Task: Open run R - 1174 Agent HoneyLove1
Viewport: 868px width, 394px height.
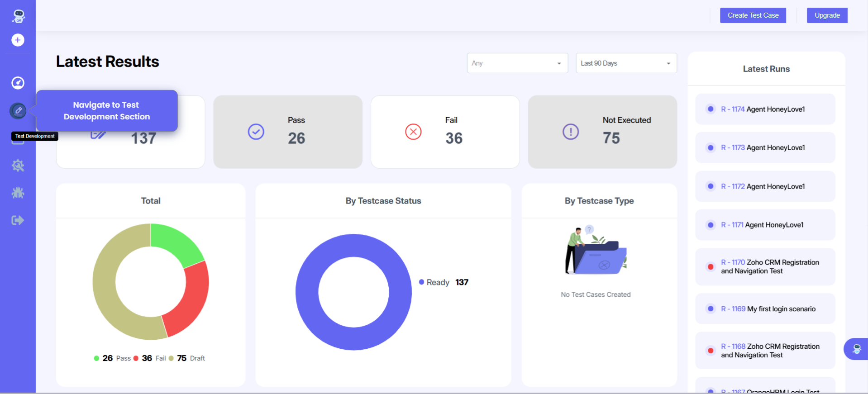Action: coord(765,109)
